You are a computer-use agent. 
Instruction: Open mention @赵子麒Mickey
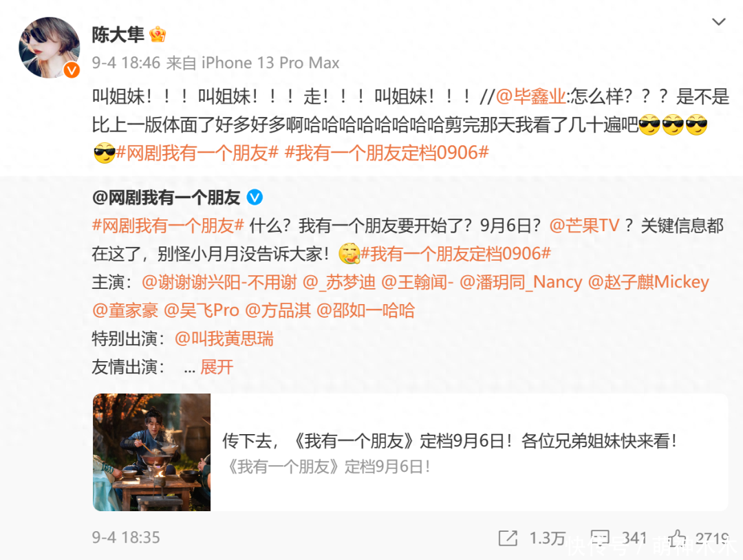648,282
